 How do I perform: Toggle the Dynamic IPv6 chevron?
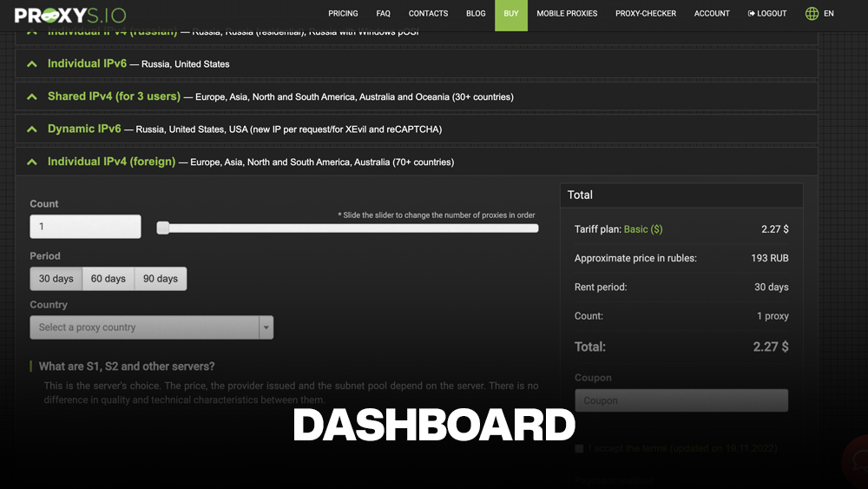[32, 129]
